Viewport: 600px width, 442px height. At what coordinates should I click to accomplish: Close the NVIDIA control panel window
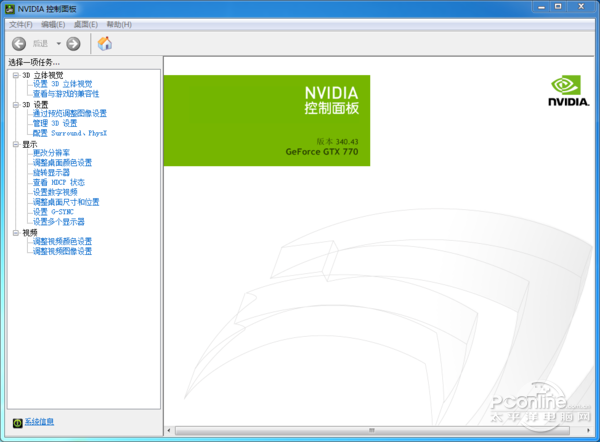tap(581, 7)
